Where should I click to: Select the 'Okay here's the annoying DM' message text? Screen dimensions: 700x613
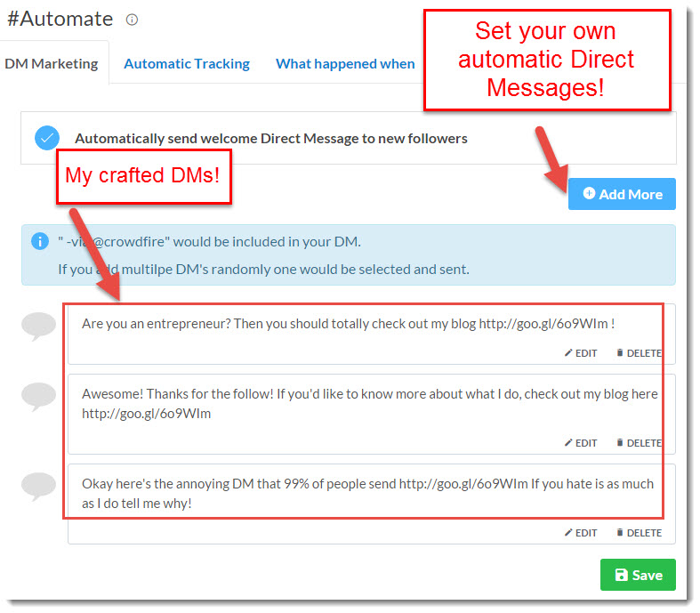367,494
